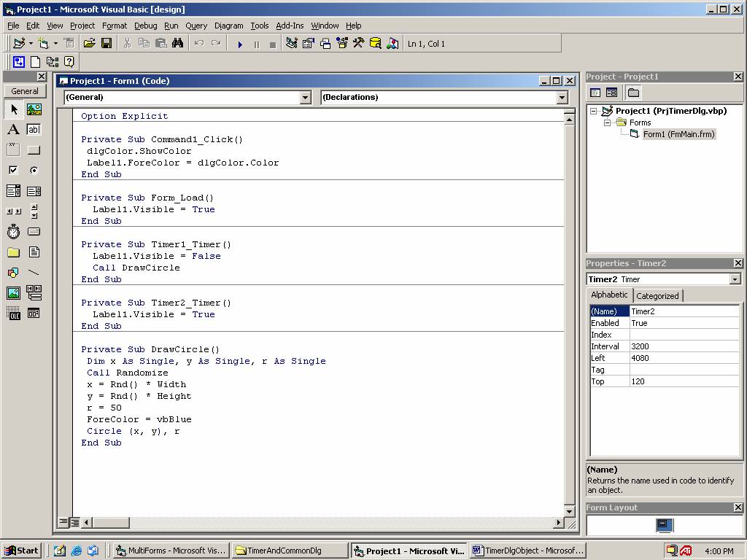
Task: Select the Timer control in toolbox
Action: point(13,232)
